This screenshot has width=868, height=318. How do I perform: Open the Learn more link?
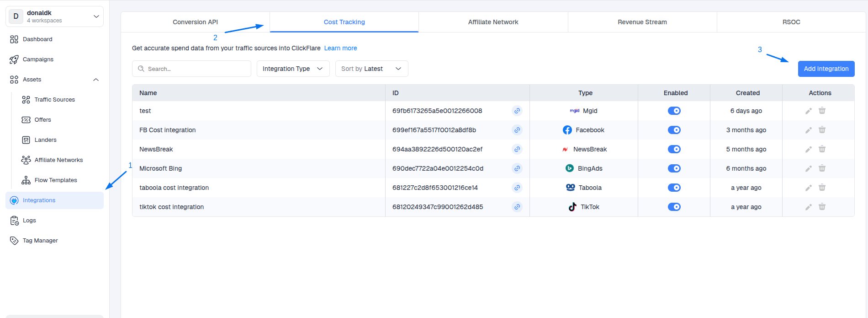click(340, 48)
